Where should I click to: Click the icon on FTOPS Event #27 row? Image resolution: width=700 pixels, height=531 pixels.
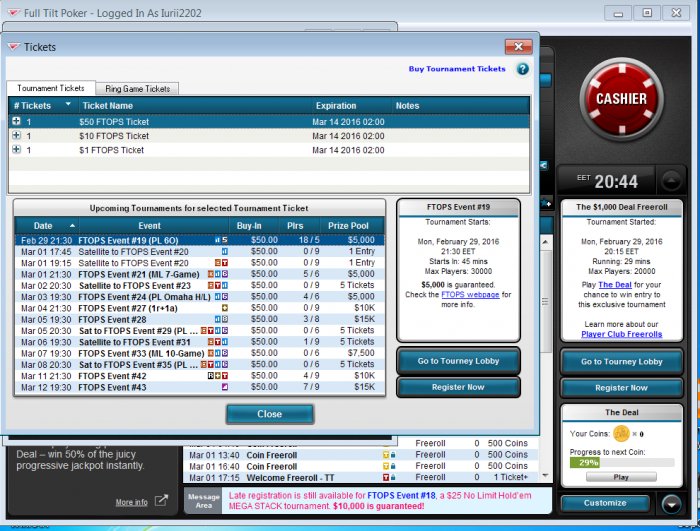pos(225,308)
